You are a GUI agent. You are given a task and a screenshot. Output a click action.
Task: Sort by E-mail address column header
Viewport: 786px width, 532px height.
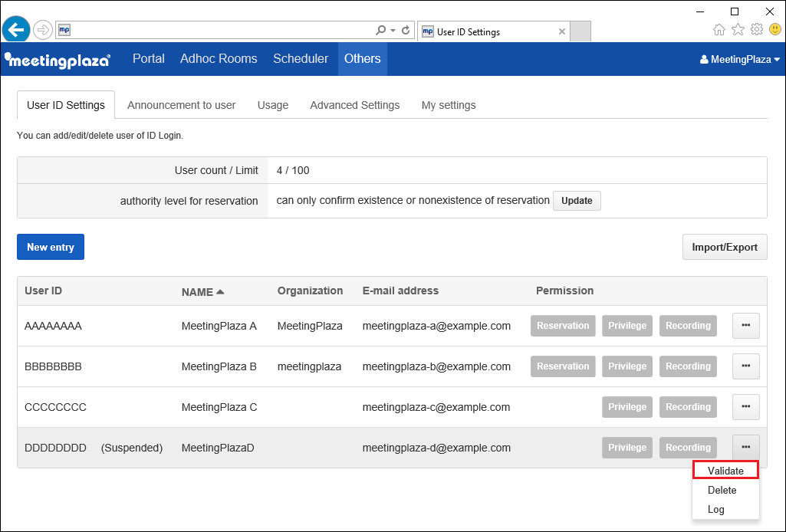[400, 291]
